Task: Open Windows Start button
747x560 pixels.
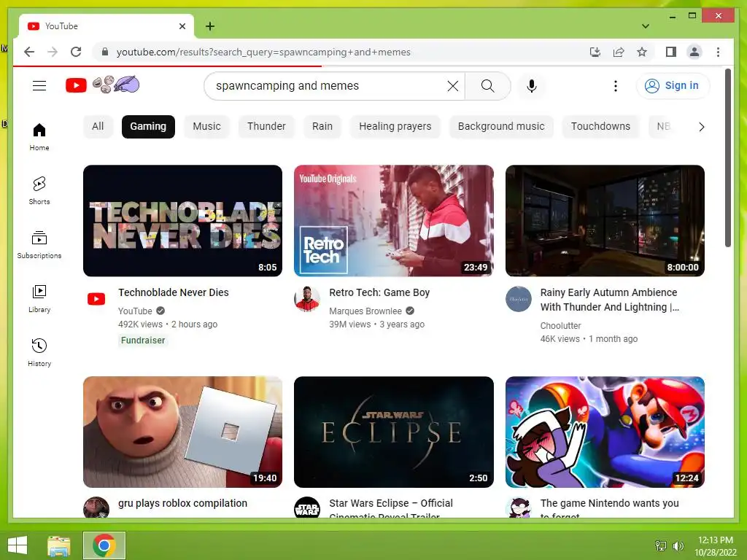Action: [x=18, y=545]
